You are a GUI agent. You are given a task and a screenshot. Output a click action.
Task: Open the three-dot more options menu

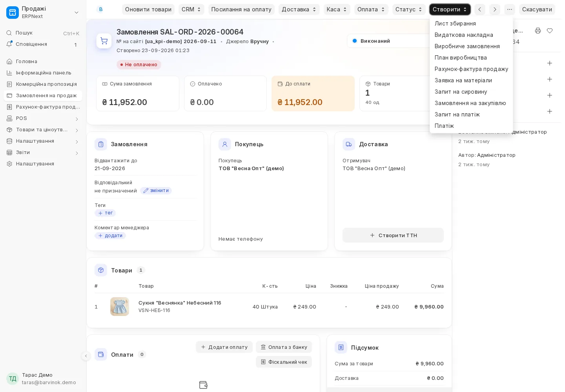pos(510,9)
